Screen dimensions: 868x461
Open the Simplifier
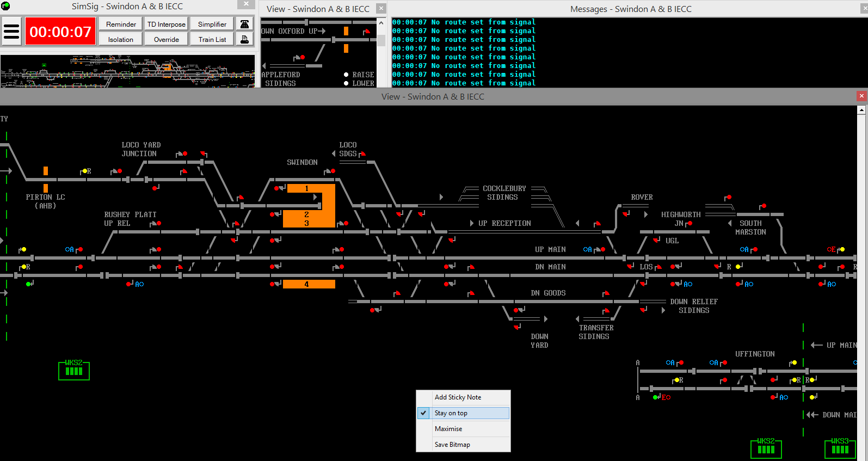212,24
